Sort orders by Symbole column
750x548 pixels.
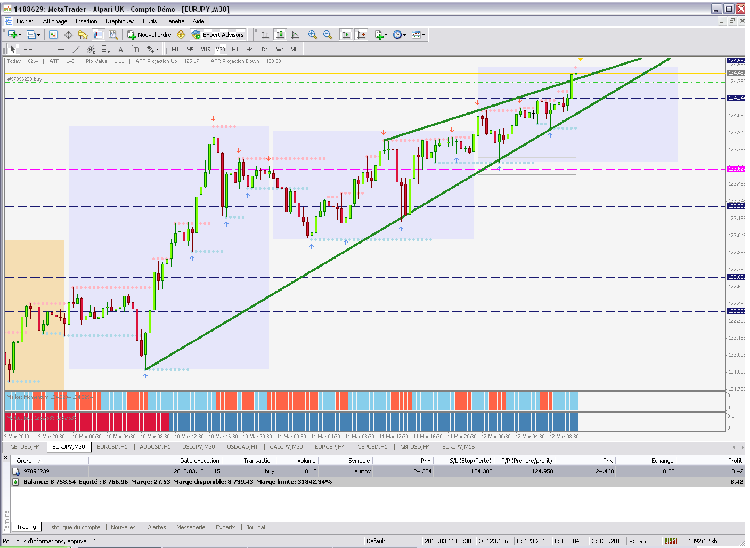(359, 460)
